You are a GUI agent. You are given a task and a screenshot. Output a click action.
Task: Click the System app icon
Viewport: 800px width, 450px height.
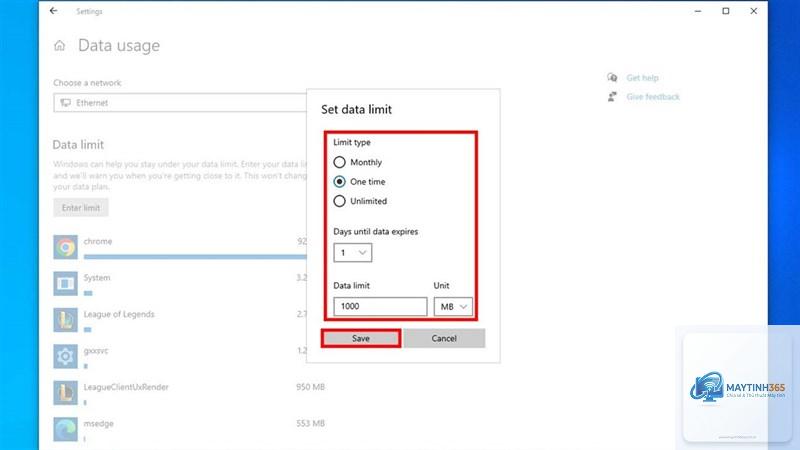coord(65,283)
